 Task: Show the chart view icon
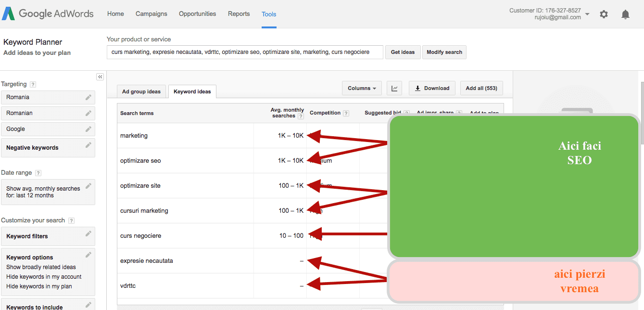pyautogui.click(x=394, y=88)
